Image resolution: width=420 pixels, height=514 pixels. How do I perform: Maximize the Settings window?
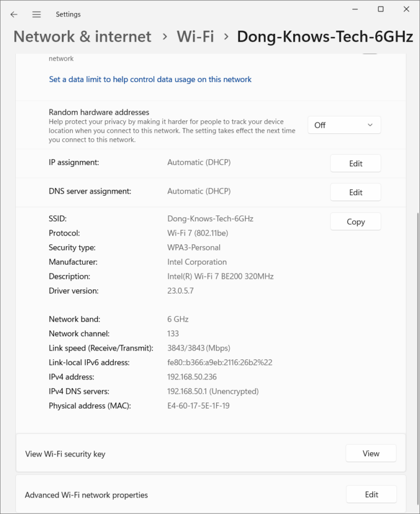click(x=381, y=9)
